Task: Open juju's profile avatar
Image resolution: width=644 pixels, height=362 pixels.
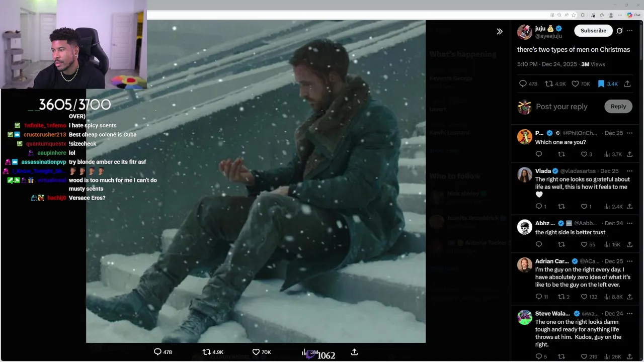Action: [x=525, y=32]
